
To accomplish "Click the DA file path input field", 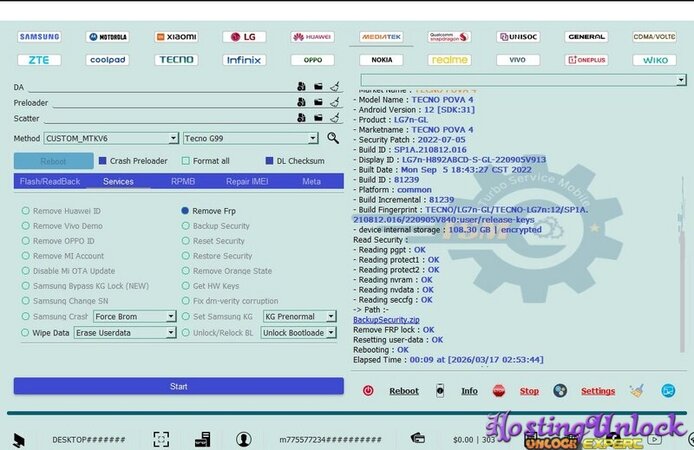I will (160, 87).
